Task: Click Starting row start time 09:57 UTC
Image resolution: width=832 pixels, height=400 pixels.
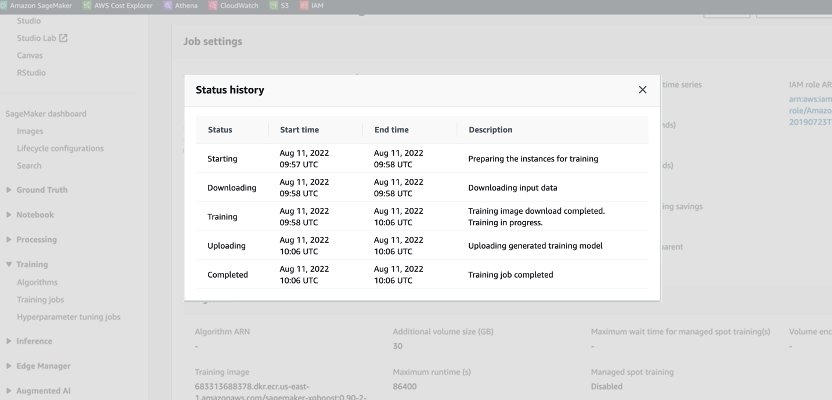Action: tap(299, 164)
